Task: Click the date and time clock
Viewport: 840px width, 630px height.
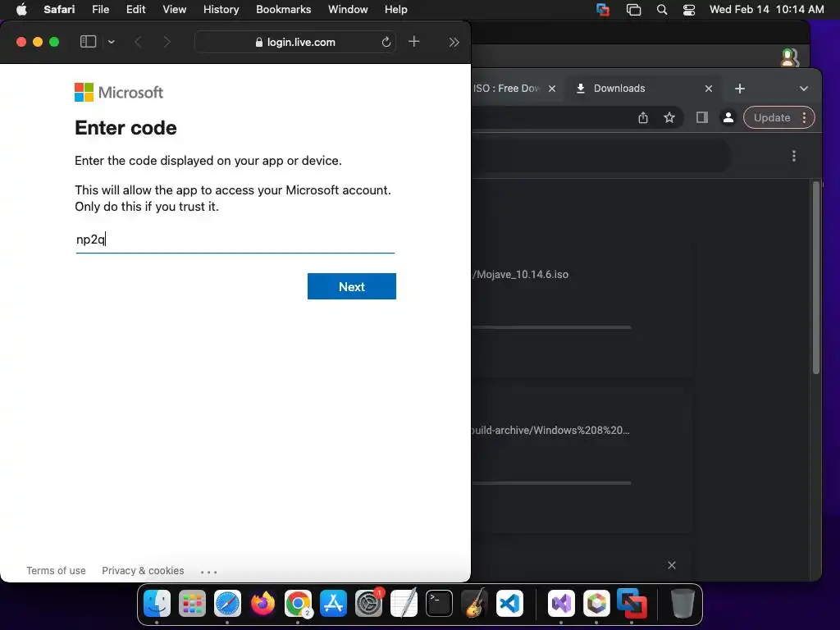Action: coord(767,10)
